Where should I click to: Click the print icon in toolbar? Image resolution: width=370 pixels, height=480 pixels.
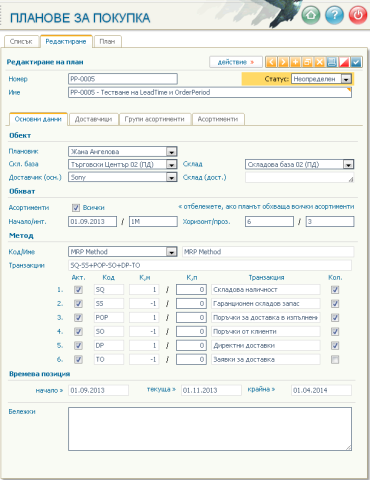(x=332, y=62)
